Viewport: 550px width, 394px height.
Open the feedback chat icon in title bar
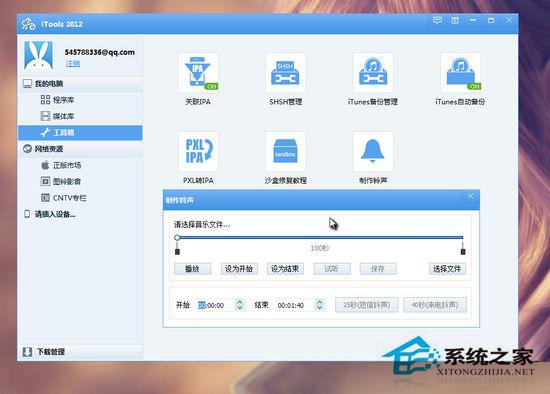pyautogui.click(x=437, y=20)
